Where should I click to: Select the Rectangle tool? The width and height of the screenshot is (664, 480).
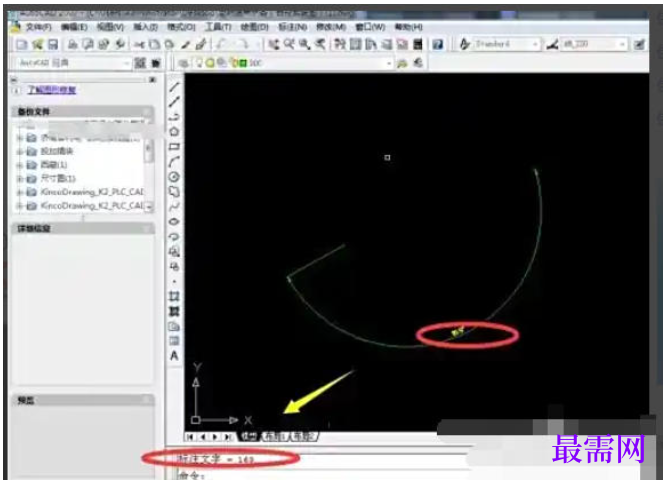(x=174, y=147)
